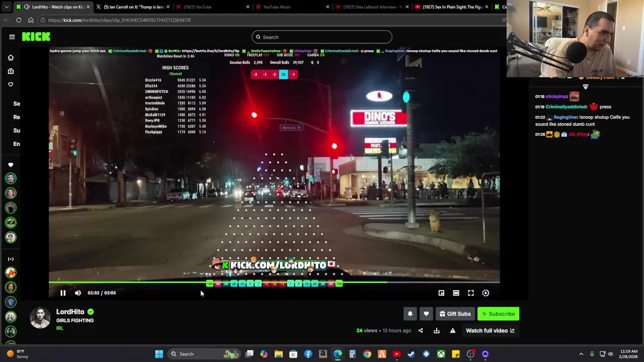Expand sidebar via the (+) icon
Screen dimensions: 644x362
click(x=11, y=259)
